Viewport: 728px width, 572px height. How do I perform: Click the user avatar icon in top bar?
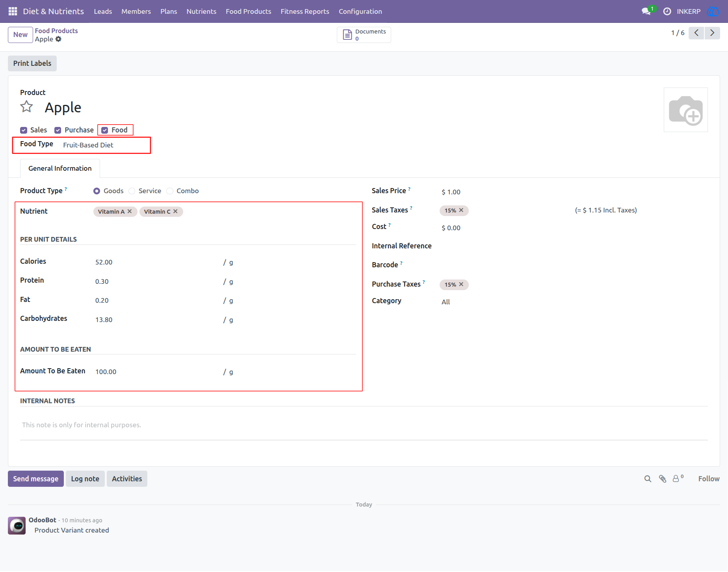click(713, 11)
